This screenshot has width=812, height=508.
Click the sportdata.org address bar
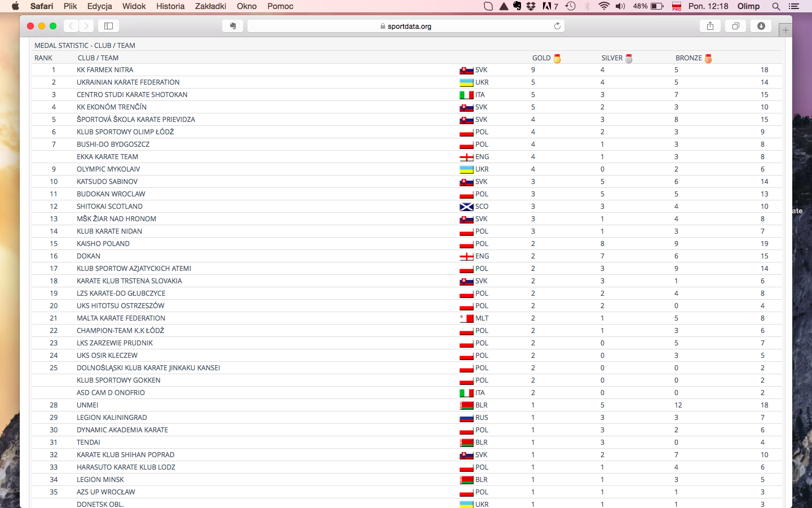(406, 26)
